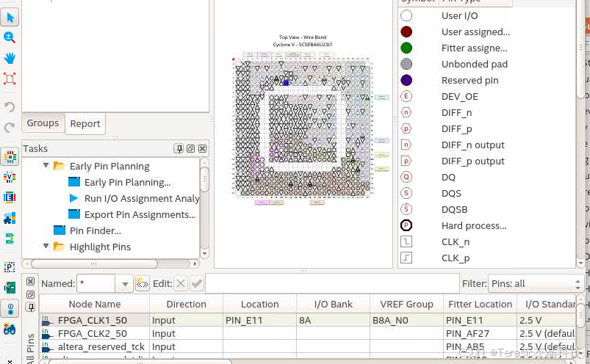The width and height of the screenshot is (590, 364).
Task: Float the All Pins panel
Action: pos(30,294)
